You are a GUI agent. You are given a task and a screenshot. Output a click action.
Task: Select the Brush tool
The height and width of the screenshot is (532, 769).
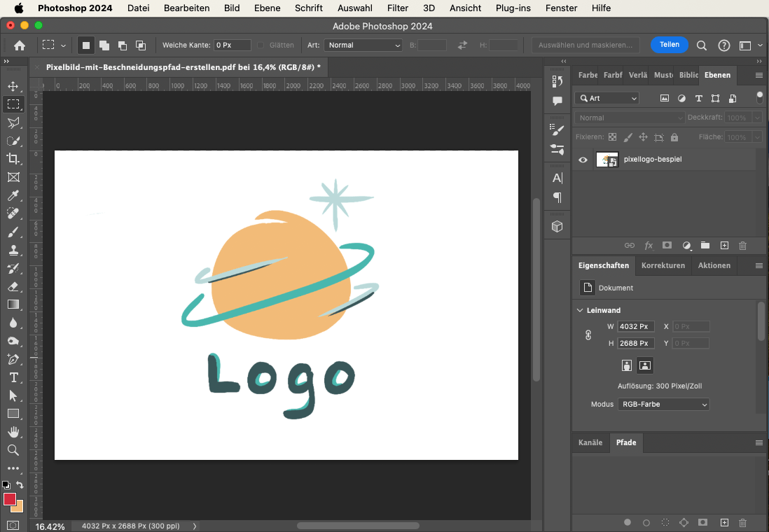click(x=13, y=232)
